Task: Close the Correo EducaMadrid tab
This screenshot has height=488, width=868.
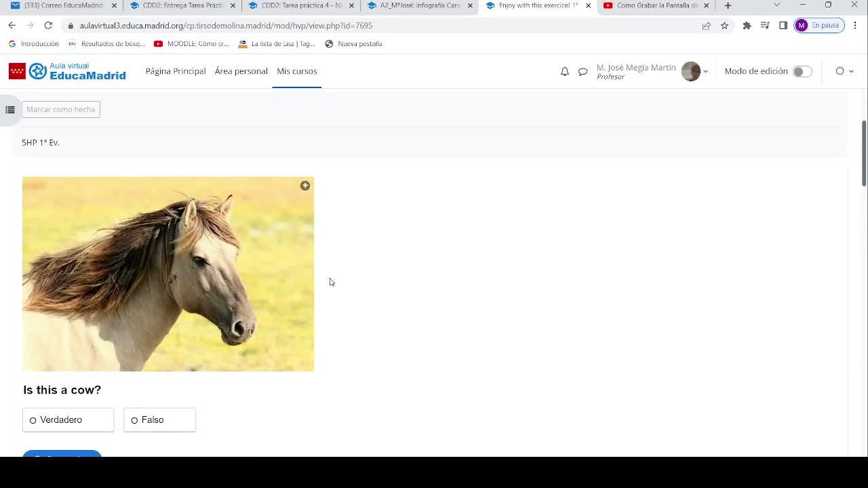Action: [x=114, y=5]
